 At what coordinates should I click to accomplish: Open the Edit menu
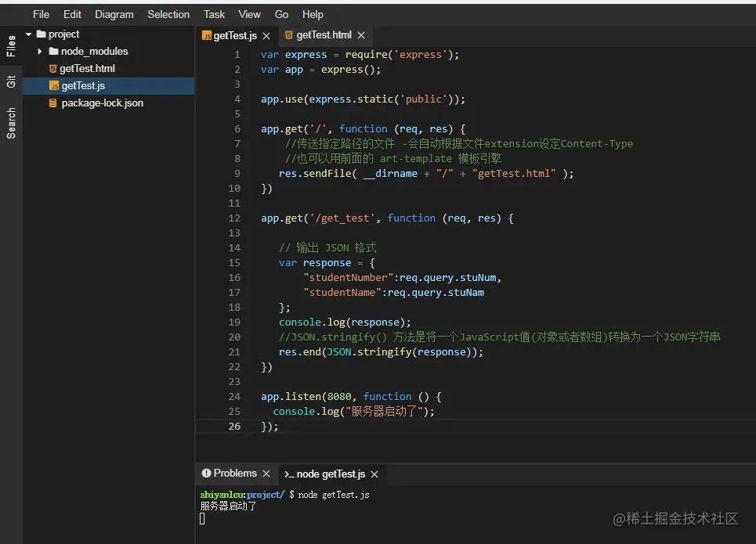pos(72,14)
